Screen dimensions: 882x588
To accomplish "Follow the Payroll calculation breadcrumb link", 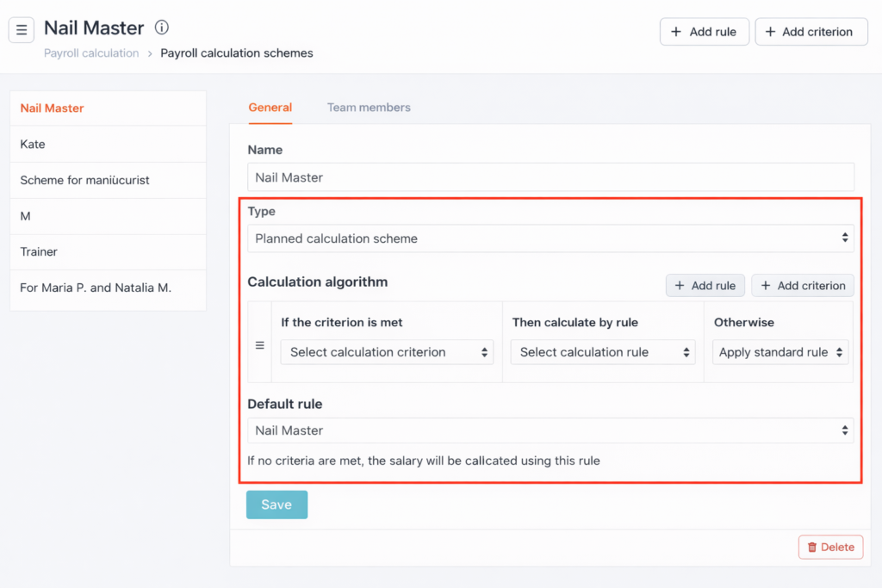I will (91, 53).
